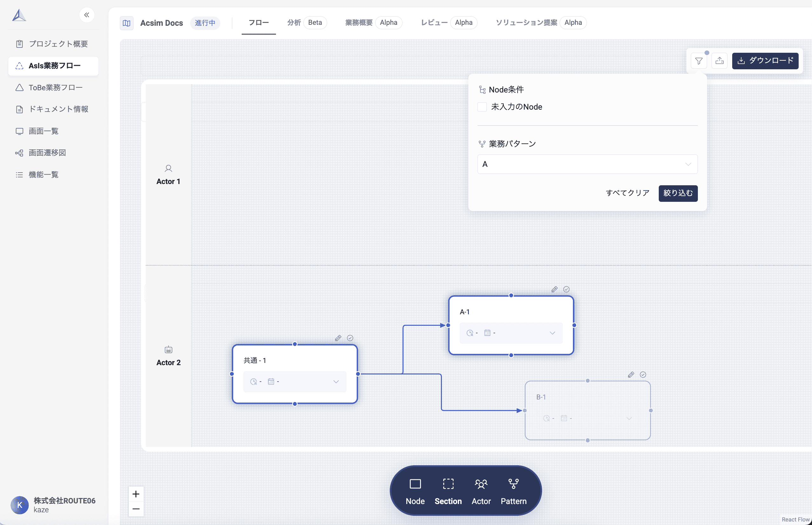812x525 pixels.
Task: Click the book icon beside Acsim Docs
Action: 127,23
